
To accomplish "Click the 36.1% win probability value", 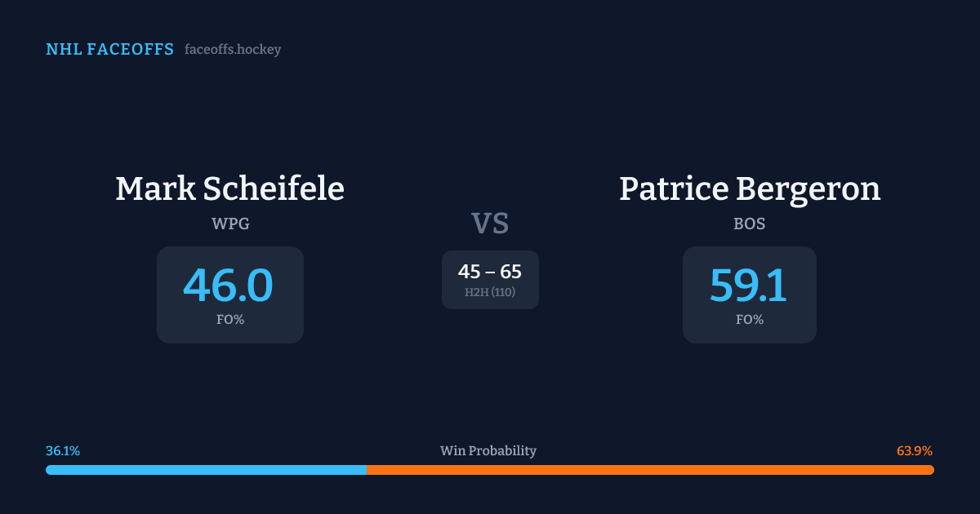I will [63, 451].
